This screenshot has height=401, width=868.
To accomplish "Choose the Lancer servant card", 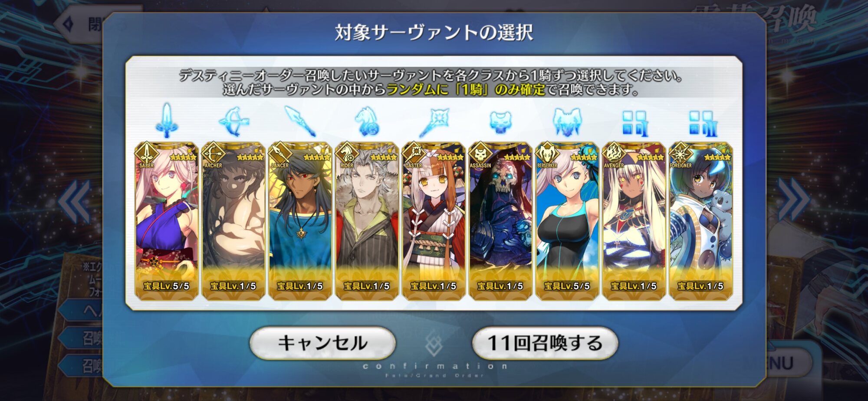I will [x=300, y=221].
